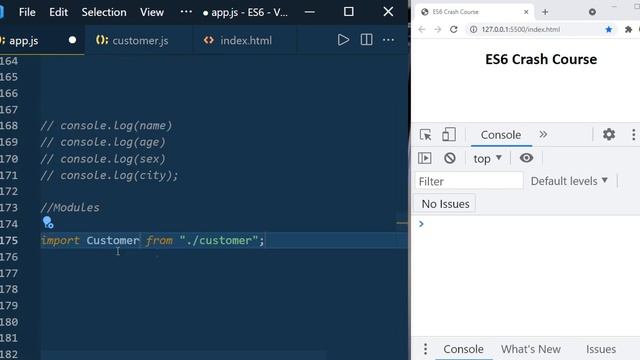Open the top JavaScript context dropdown
Viewport: 640px width, 360px height.
pos(487,158)
